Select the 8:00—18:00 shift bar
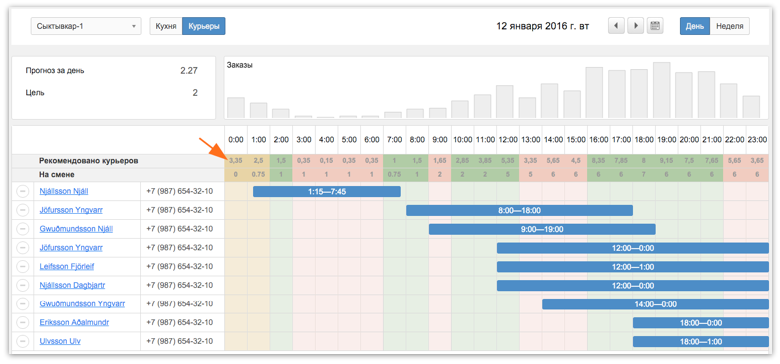This screenshot has height=364, width=780. coord(519,210)
